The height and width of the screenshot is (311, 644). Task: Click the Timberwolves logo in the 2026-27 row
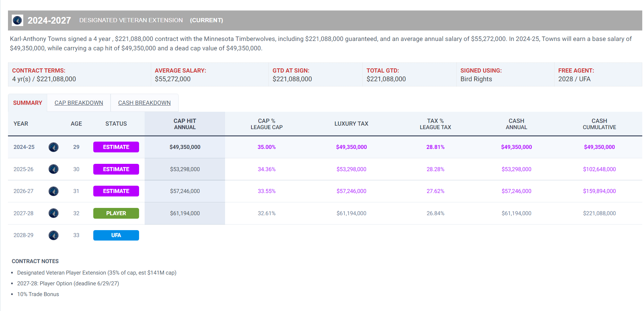53,191
